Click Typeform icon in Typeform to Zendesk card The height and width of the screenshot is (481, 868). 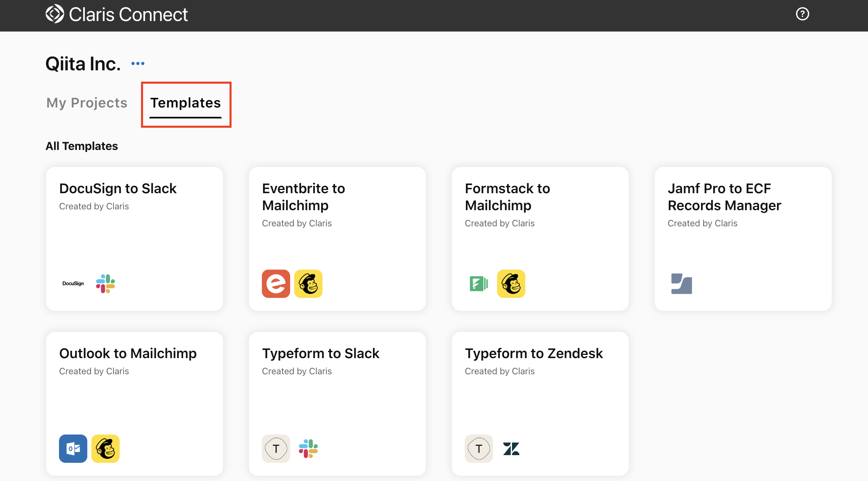coord(479,449)
